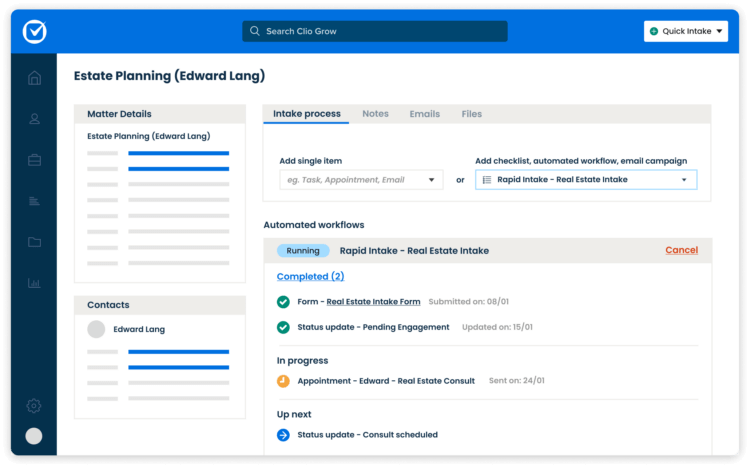Collapse the Completed (2) section
This screenshot has width=750, height=468.
click(310, 277)
